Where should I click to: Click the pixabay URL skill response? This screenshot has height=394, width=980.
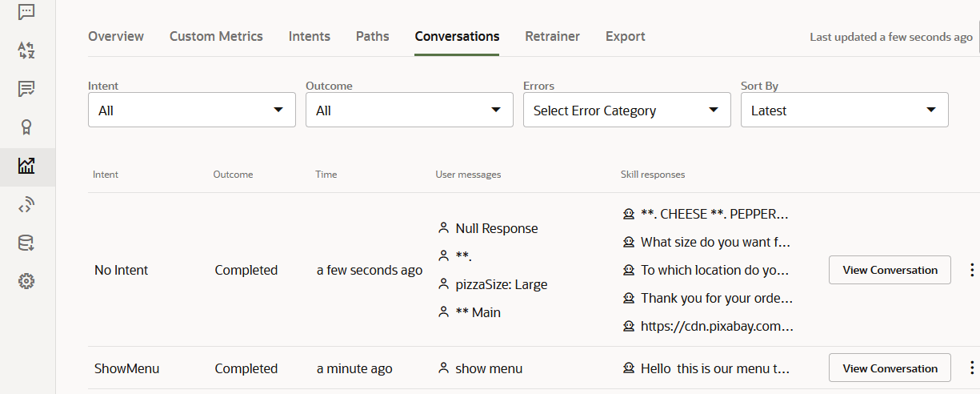point(716,327)
